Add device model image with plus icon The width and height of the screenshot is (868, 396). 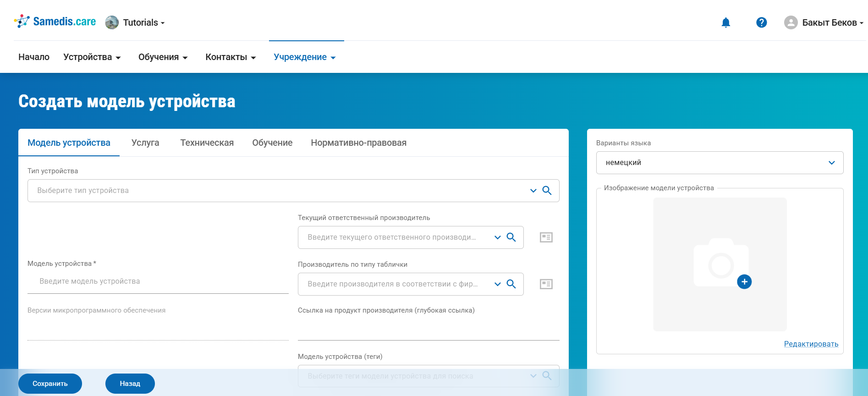coord(744,281)
